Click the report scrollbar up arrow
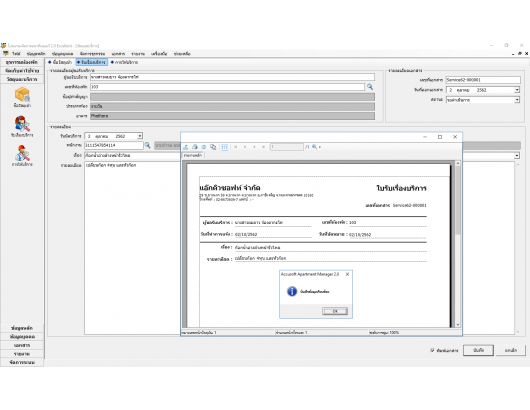 pyautogui.click(x=458, y=163)
